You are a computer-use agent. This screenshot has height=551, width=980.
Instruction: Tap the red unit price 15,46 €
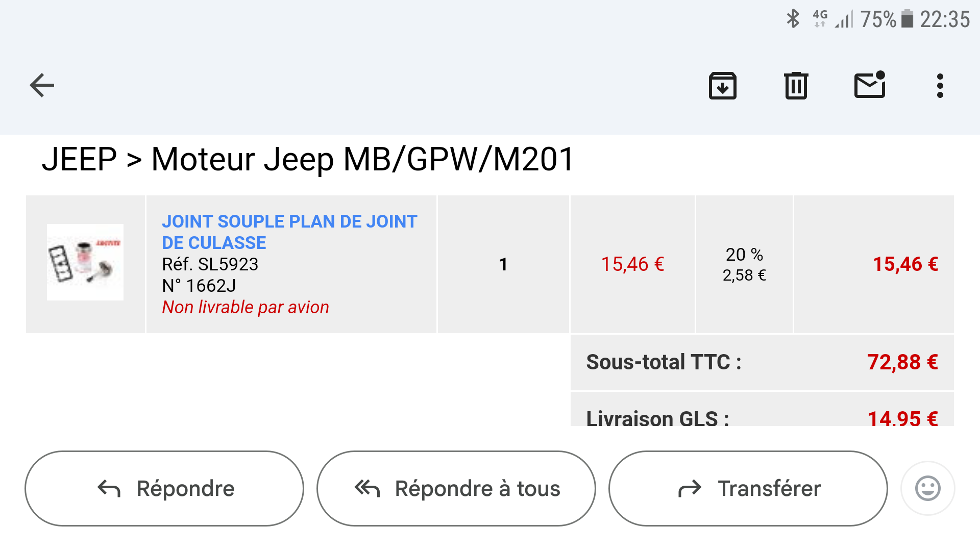click(x=632, y=264)
